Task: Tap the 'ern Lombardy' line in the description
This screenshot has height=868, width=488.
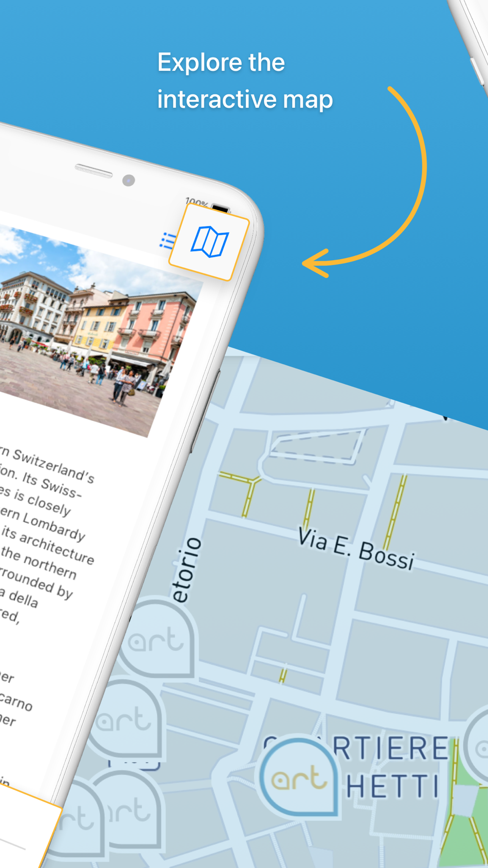Action: [43, 524]
